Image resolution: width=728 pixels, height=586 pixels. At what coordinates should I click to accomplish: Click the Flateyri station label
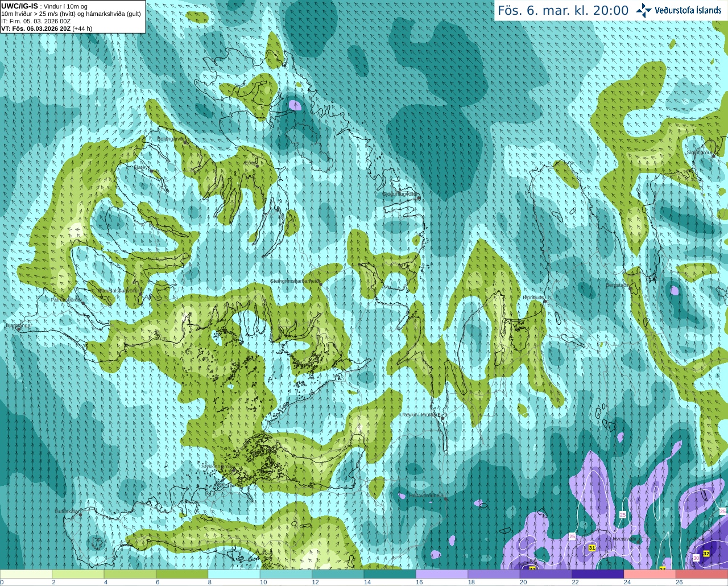click(x=142, y=167)
